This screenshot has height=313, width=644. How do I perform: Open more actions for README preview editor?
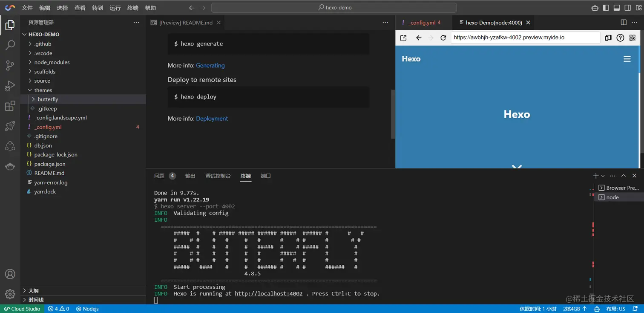385,23
